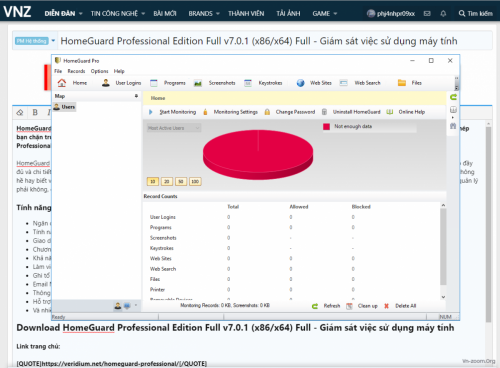Open BÀI MỚI in the VNZ navigation
Screen dimensions: 500x368
pyautogui.click(x=165, y=14)
